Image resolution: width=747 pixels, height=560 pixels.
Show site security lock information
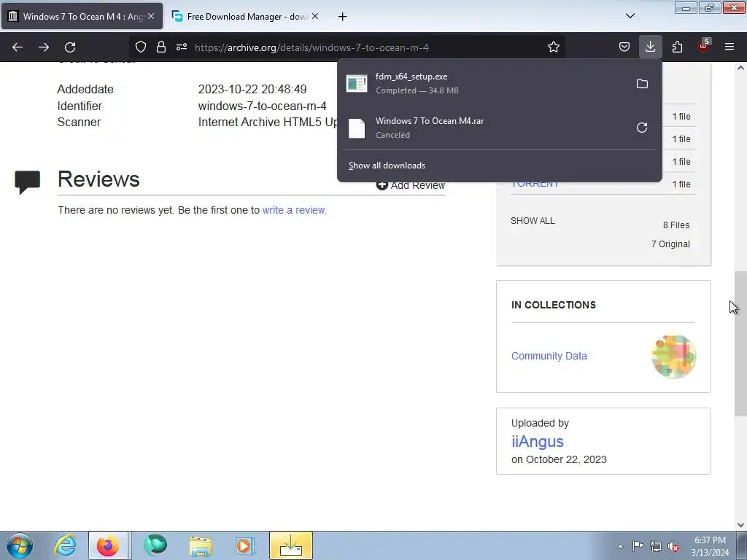161,47
